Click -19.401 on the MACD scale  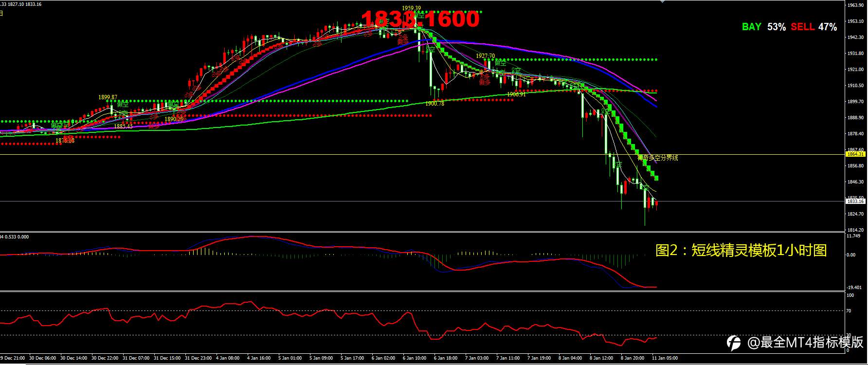pos(854,287)
